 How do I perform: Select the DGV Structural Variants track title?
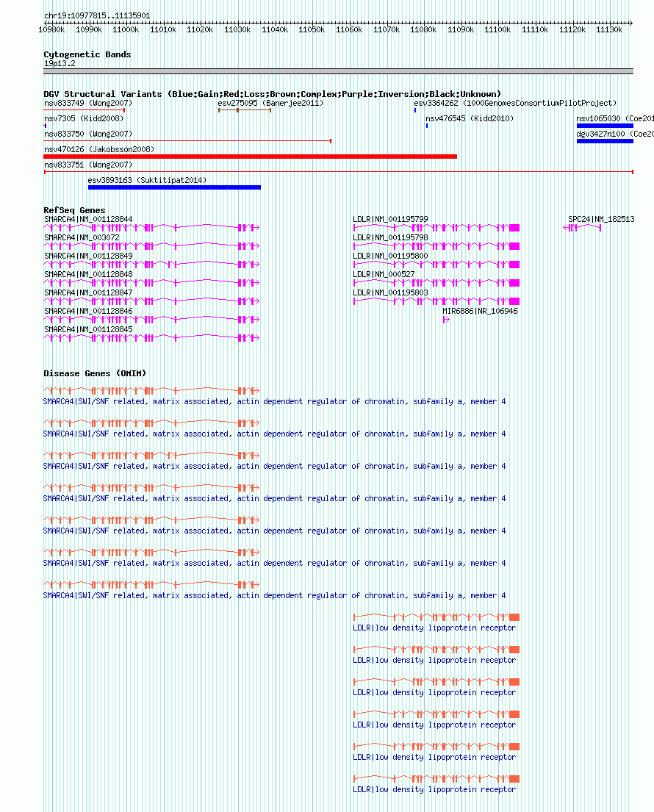pyautogui.click(x=273, y=94)
